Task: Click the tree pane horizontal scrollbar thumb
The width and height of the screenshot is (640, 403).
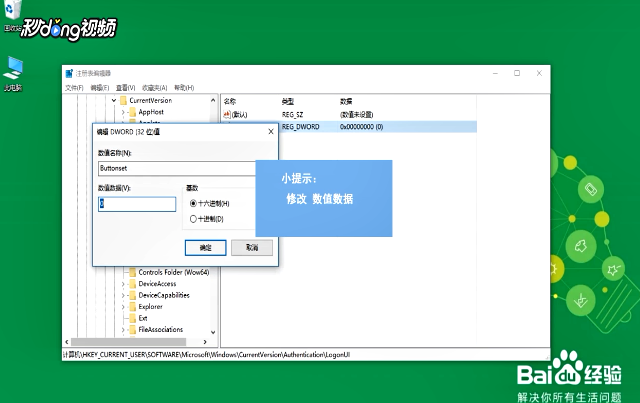Action: pyautogui.click(x=129, y=342)
